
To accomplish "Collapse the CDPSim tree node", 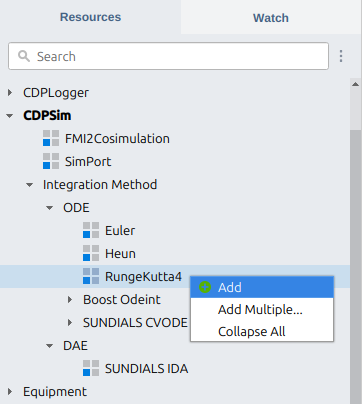I will [x=10, y=116].
